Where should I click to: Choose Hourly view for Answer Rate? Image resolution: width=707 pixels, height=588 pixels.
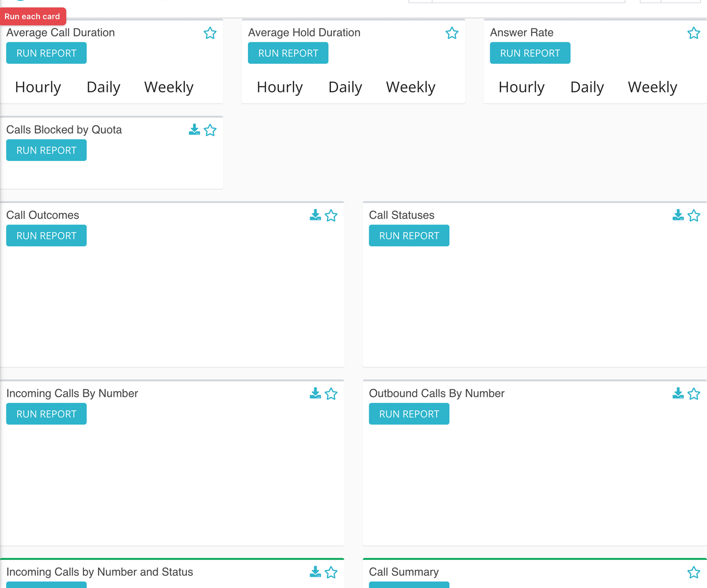click(x=522, y=87)
